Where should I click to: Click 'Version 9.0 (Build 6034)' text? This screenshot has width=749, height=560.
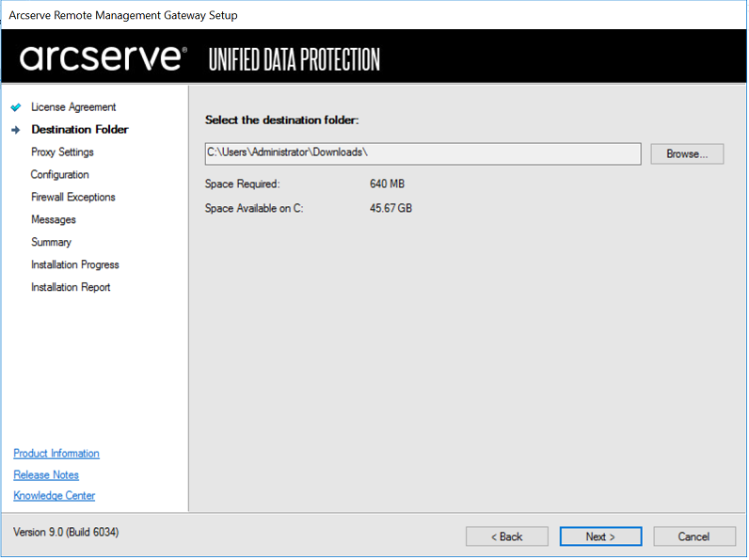[x=66, y=533]
